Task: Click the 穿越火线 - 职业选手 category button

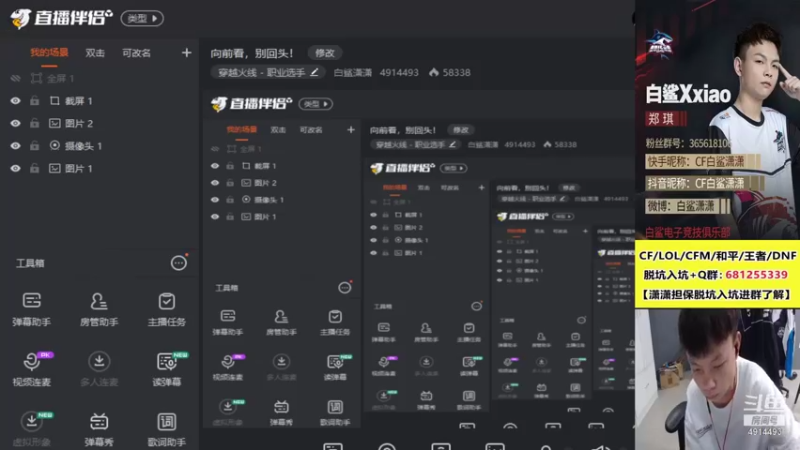Action: click(268, 72)
